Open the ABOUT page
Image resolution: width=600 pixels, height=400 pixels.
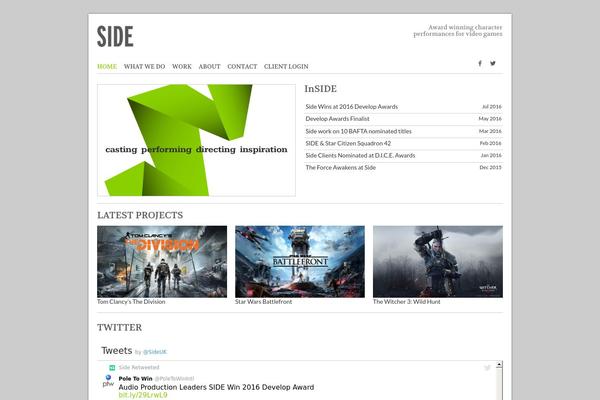click(x=209, y=67)
